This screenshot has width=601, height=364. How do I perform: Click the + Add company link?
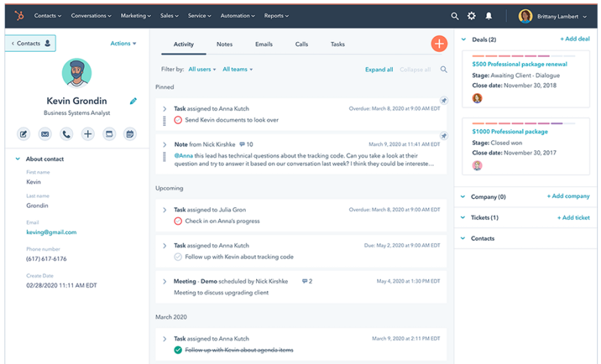coord(568,196)
